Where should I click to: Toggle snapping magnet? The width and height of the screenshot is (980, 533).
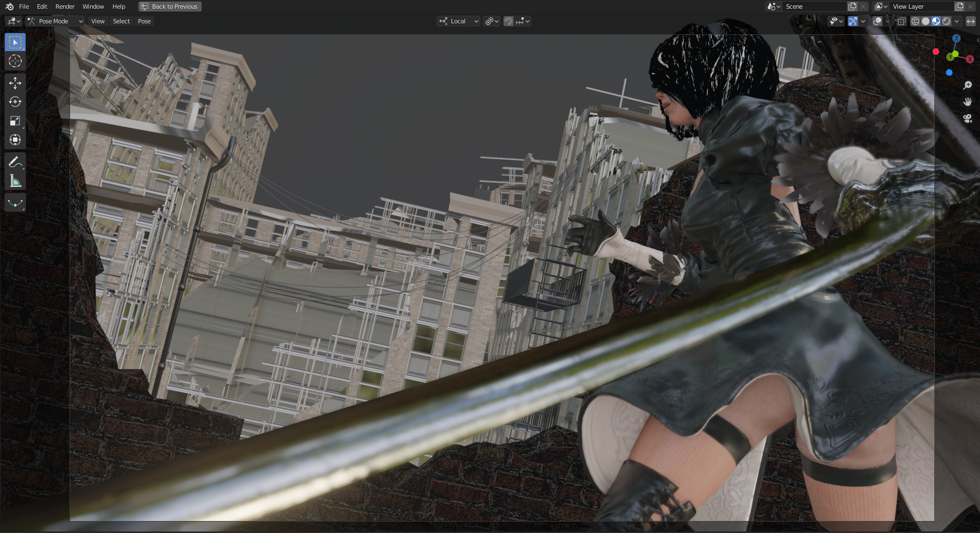(508, 21)
